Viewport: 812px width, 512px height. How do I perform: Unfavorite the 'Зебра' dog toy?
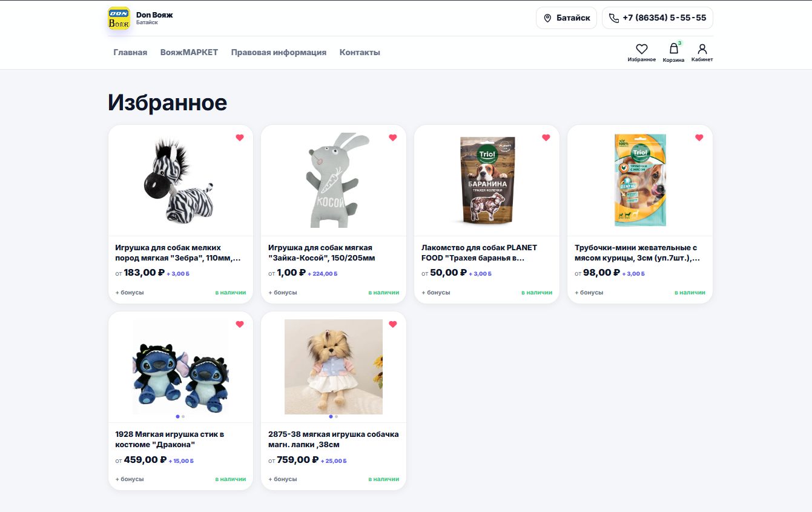click(240, 138)
